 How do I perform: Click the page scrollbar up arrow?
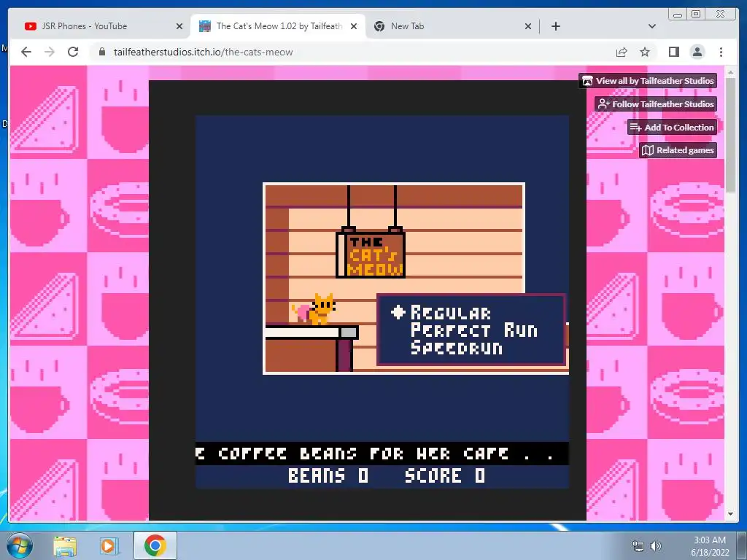point(730,72)
